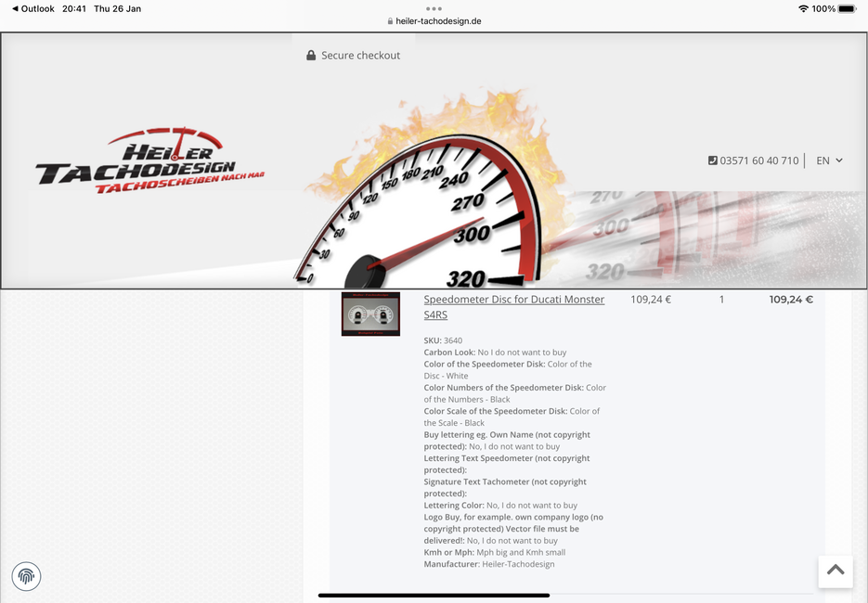This screenshot has width=868, height=603.
Task: Click the 'Lettering Color' option line
Action: (500, 505)
